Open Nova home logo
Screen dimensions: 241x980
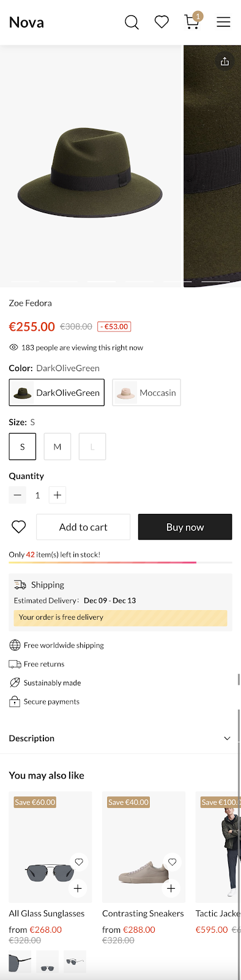click(x=26, y=23)
